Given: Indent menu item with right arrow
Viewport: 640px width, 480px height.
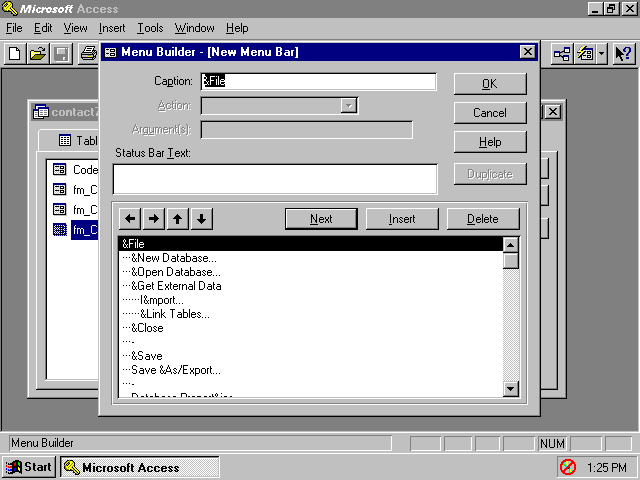Looking at the screenshot, I should (x=154, y=219).
